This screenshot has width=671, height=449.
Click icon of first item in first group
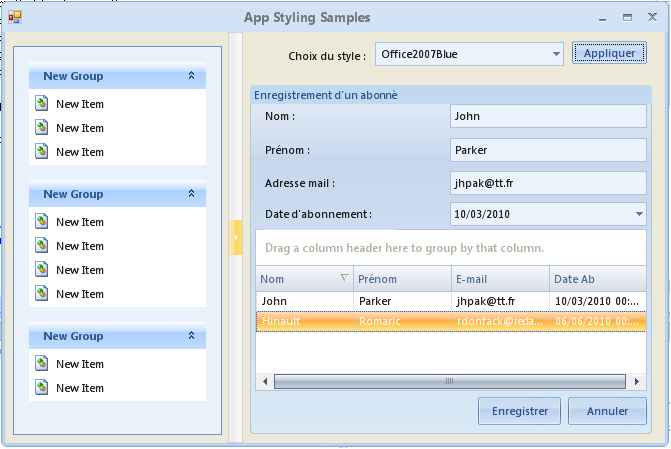(42, 104)
